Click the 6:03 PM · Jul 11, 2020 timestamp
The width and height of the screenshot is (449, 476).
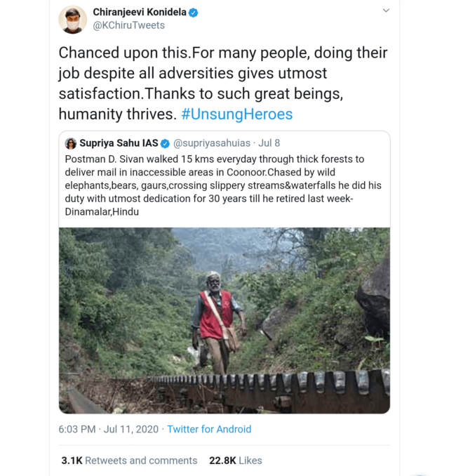point(109,429)
